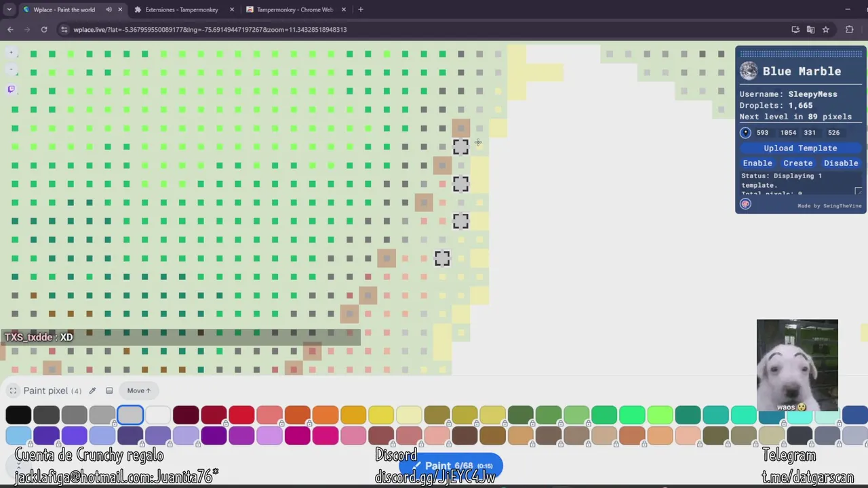This screenshot has height=488, width=868.
Task: Select the eyedropper color picker tool
Action: (92, 390)
